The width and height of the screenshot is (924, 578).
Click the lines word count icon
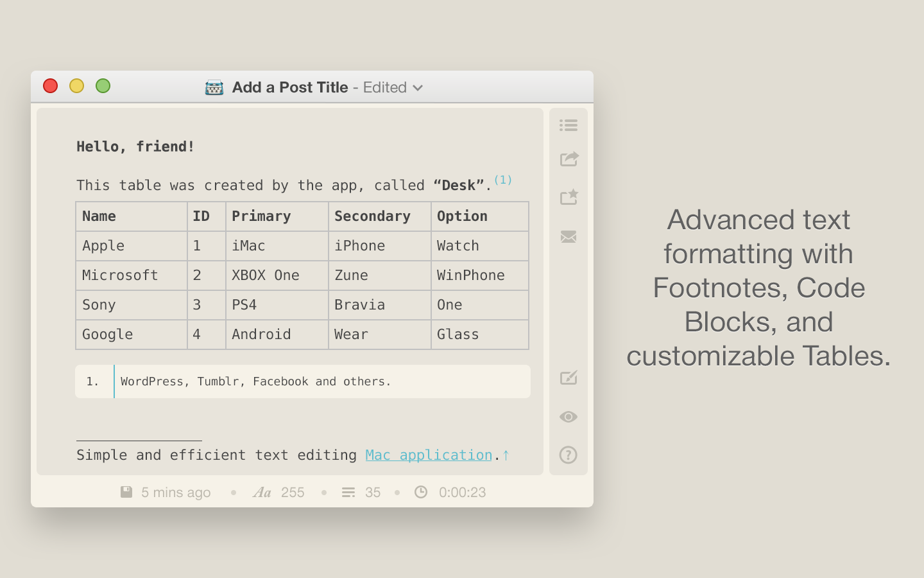pyautogui.click(x=348, y=493)
